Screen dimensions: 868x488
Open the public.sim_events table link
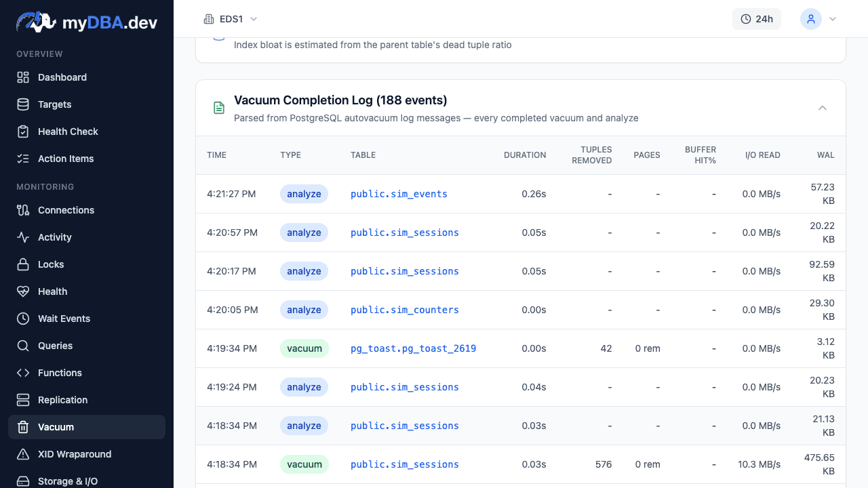point(399,194)
